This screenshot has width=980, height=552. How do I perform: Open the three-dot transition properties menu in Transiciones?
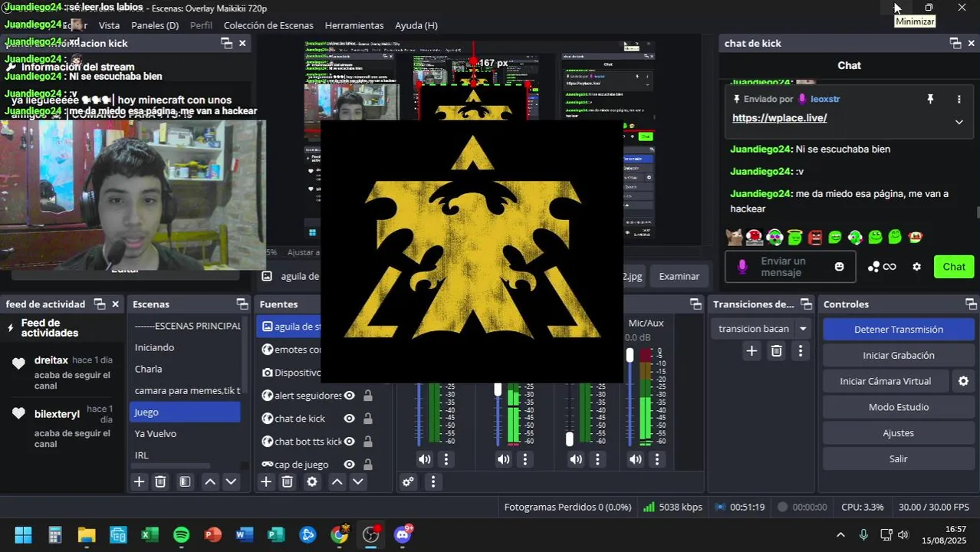tap(801, 350)
